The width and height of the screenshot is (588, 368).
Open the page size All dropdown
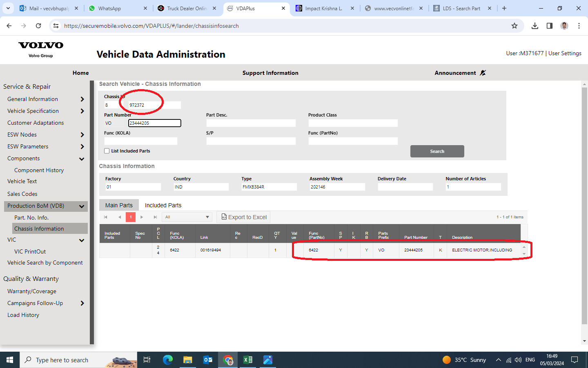187,217
